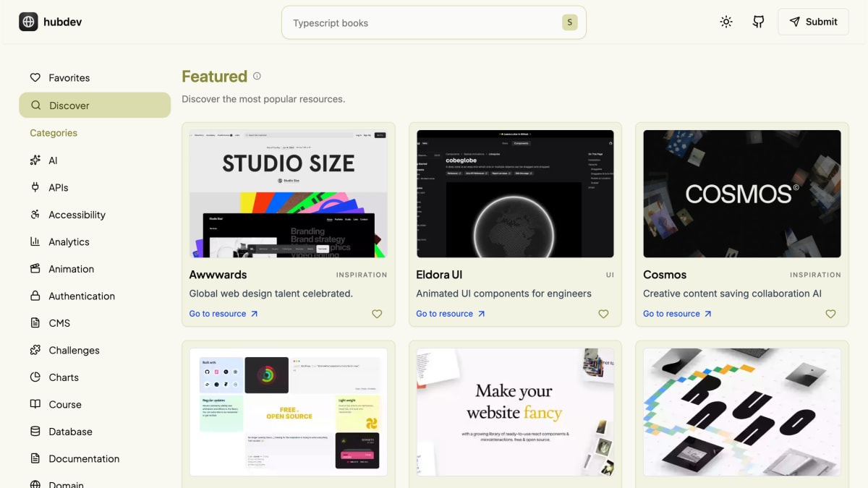Follow Go to resource link under Eldora UI
868x488 pixels.
pos(451,314)
